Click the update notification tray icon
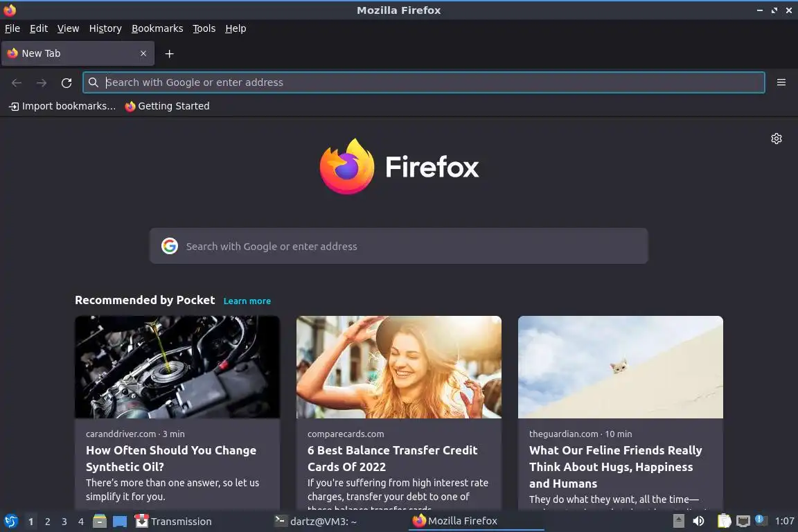This screenshot has width=798, height=532. click(761, 520)
